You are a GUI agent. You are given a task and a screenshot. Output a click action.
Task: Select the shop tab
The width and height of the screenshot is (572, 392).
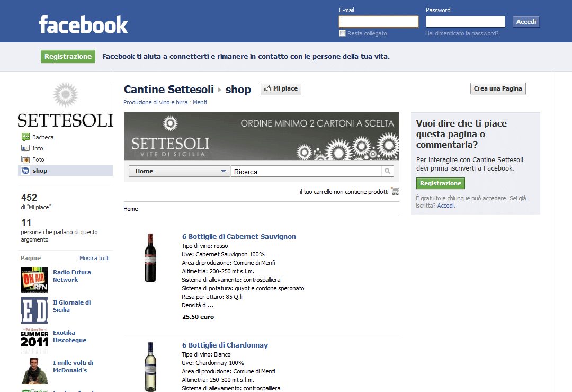65,171
